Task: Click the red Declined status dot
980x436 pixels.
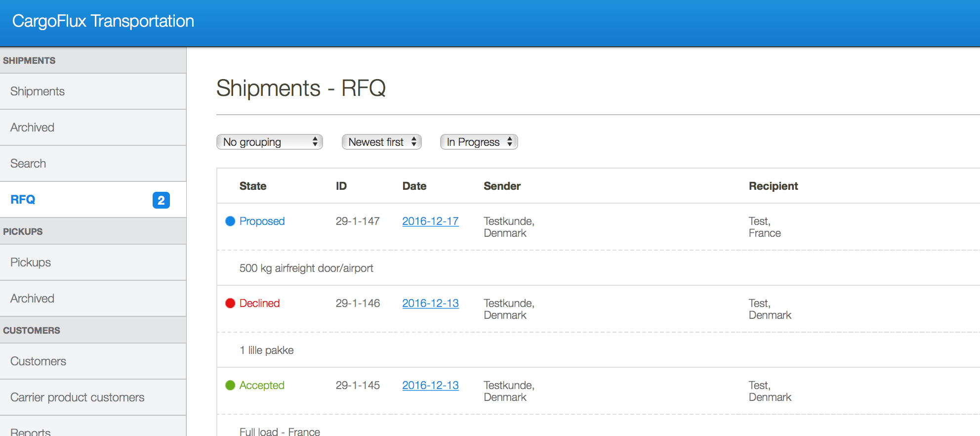Action: point(230,303)
